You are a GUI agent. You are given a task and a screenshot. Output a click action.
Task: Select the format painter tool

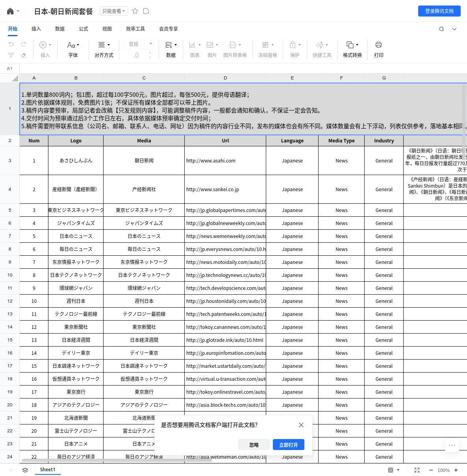point(11,55)
